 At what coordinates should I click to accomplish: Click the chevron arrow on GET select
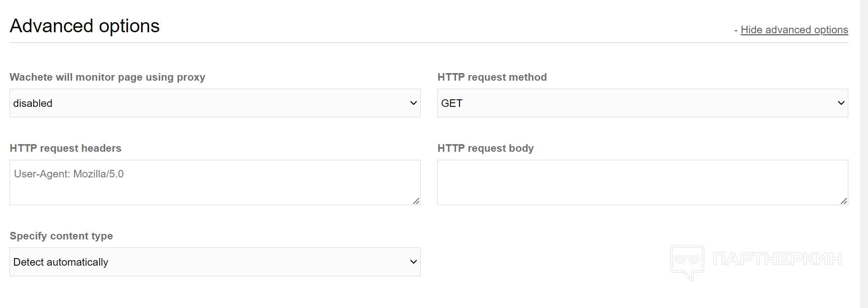(x=841, y=103)
